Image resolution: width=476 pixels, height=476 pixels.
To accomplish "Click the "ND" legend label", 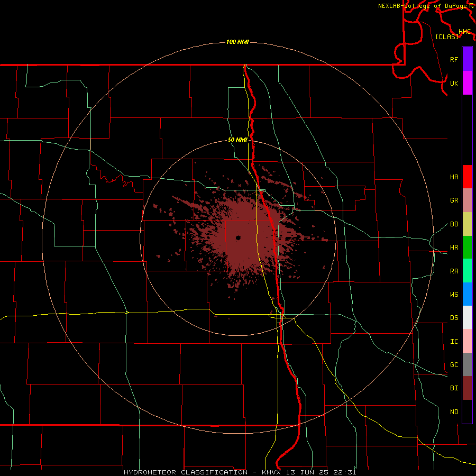I will 454,412.
